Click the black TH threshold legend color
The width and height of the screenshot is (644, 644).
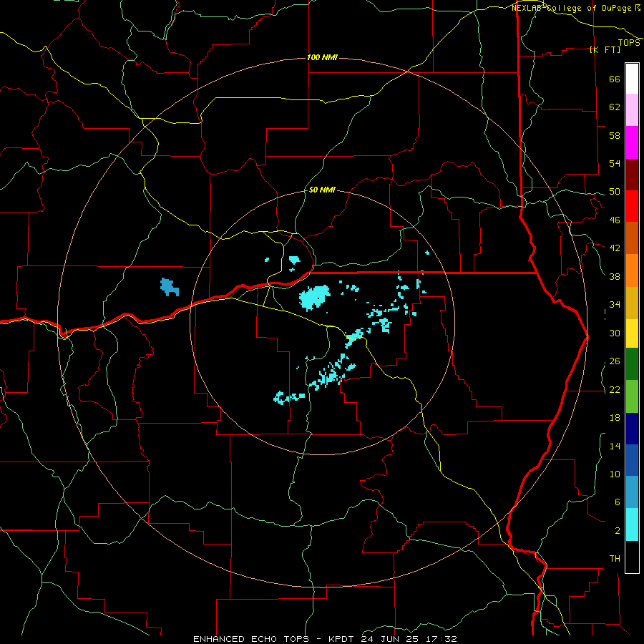coord(632,557)
